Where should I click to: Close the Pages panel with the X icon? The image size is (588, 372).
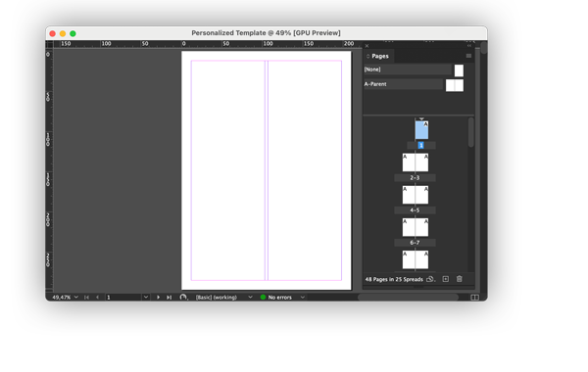coord(367,46)
